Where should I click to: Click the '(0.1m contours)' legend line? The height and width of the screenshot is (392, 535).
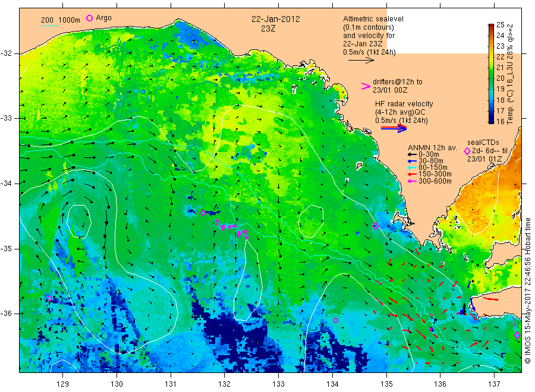coord(369,27)
